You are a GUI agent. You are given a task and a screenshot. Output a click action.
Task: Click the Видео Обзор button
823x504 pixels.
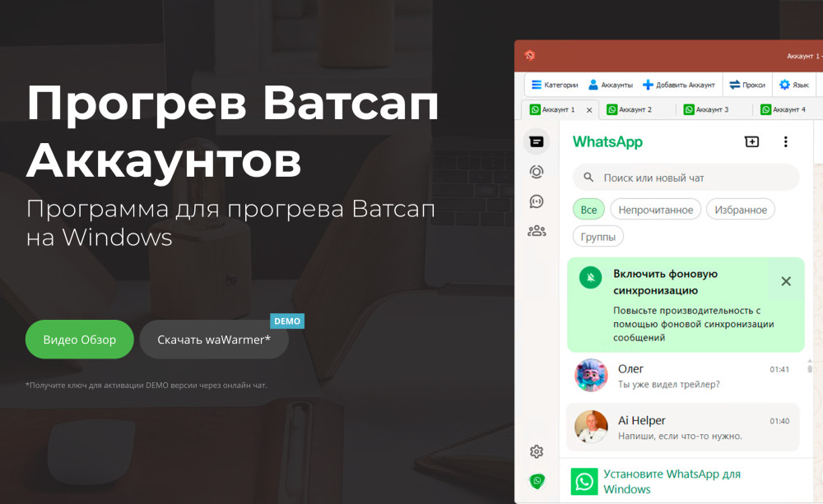coord(79,340)
